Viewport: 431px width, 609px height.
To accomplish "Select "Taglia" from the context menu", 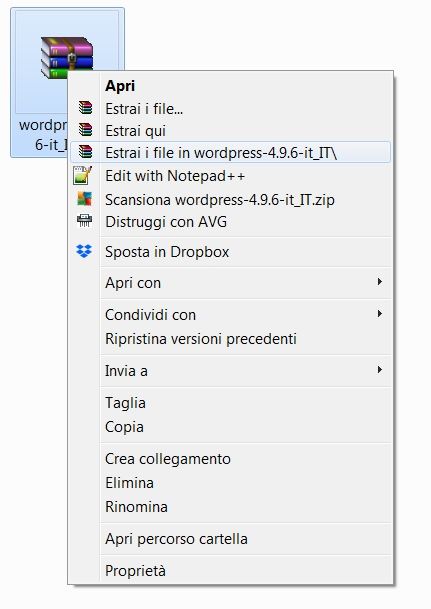I will tap(125, 403).
